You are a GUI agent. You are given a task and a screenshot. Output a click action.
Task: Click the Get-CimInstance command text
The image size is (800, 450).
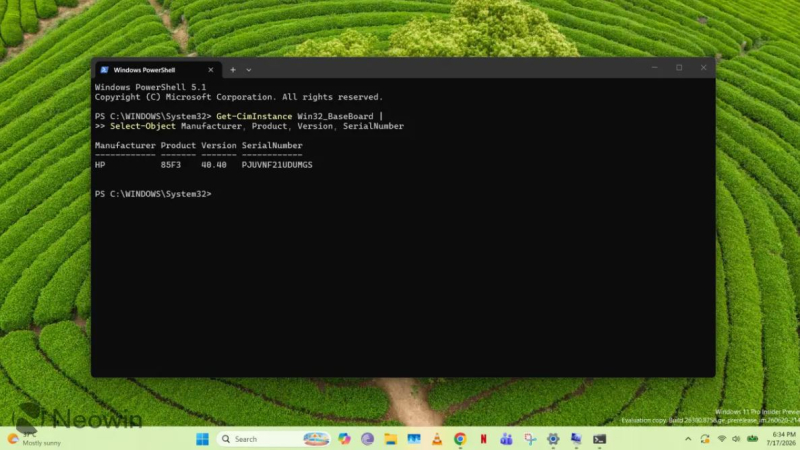tap(254, 116)
